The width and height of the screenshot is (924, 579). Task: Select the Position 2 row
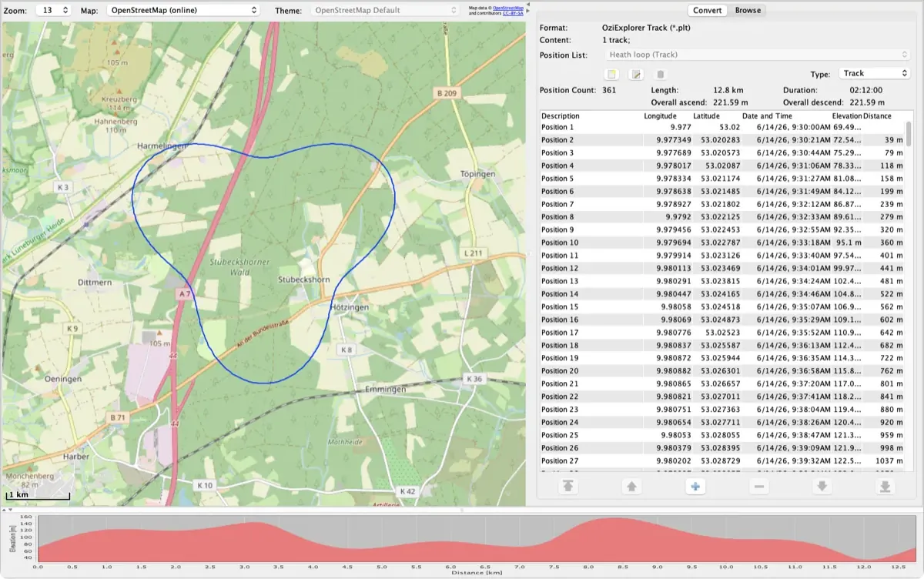point(721,140)
